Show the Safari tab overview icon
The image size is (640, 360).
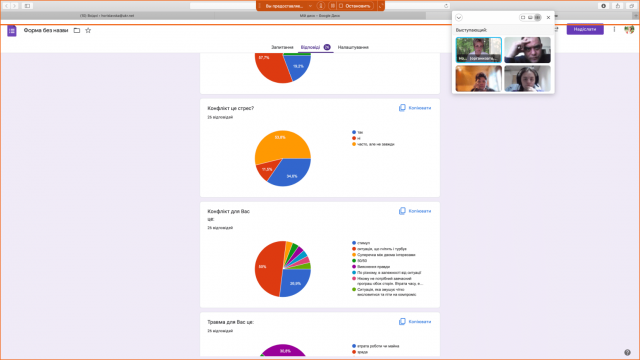click(631, 6)
